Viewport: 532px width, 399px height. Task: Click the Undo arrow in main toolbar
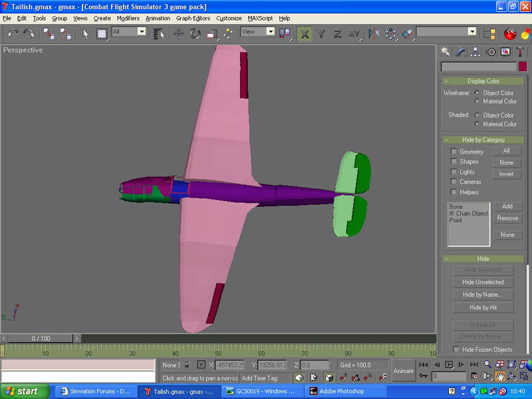pyautogui.click(x=13, y=33)
